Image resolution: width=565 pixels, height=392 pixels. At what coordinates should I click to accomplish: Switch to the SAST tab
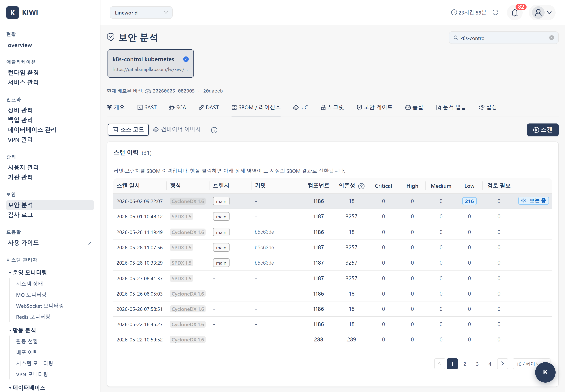147,107
